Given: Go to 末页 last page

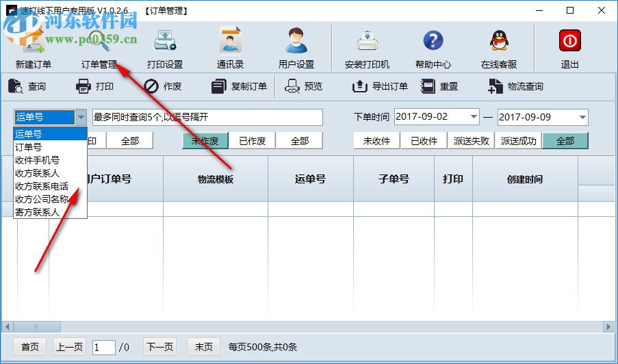Looking at the screenshot, I should click(x=203, y=347).
